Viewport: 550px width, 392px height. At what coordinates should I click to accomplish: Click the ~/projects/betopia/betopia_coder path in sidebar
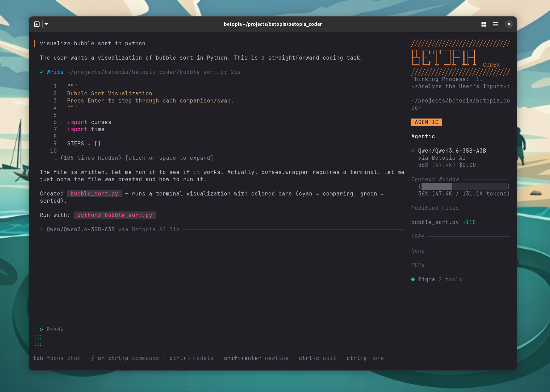click(x=461, y=104)
